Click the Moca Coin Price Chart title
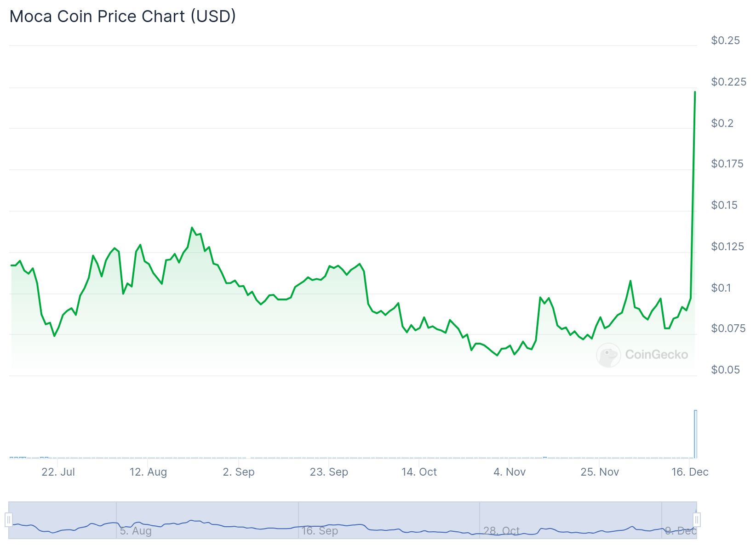The image size is (756, 552). point(123,17)
